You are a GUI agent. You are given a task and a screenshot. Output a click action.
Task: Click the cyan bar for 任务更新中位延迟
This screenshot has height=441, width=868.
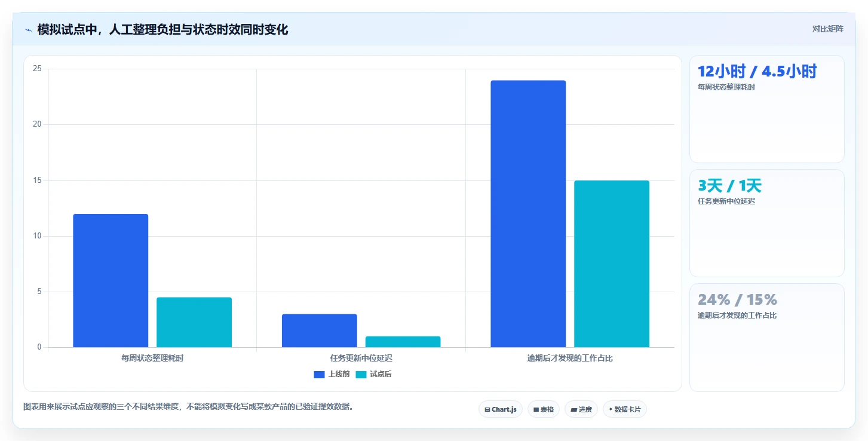403,342
